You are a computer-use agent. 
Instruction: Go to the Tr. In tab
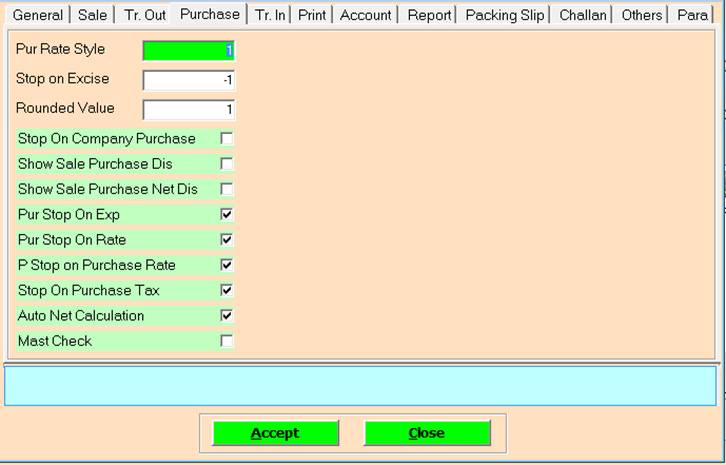click(269, 15)
